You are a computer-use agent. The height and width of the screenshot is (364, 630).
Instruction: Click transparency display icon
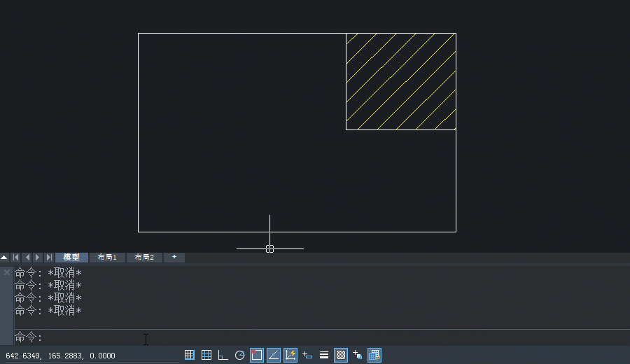pos(341,355)
